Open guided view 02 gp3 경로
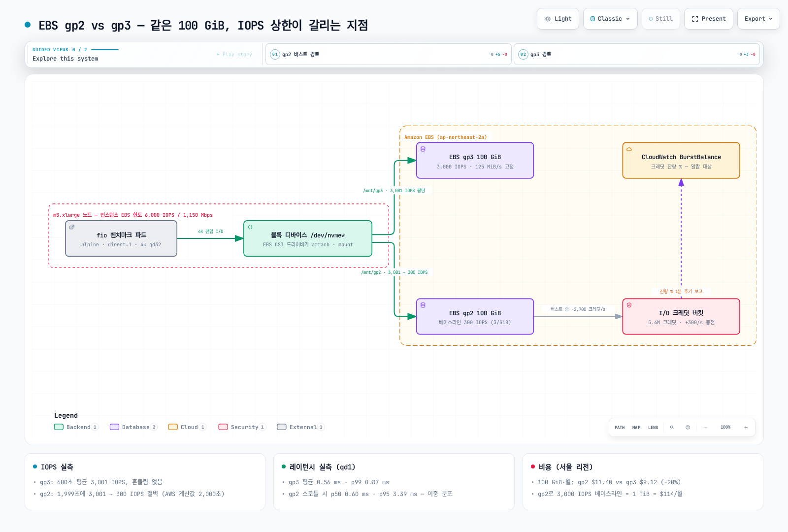 pos(637,54)
